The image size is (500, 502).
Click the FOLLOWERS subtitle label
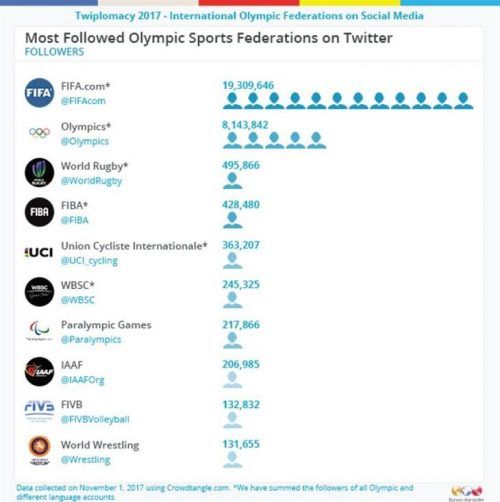pos(54,52)
